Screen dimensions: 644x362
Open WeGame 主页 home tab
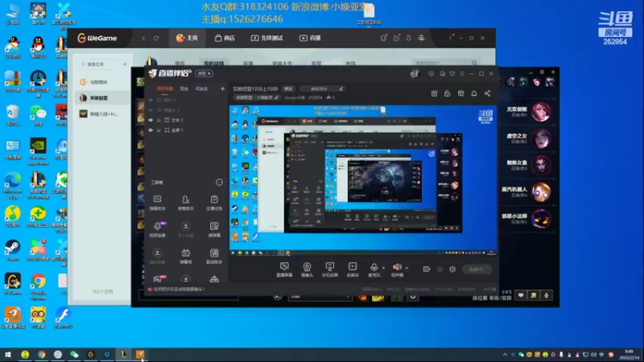[x=187, y=38]
